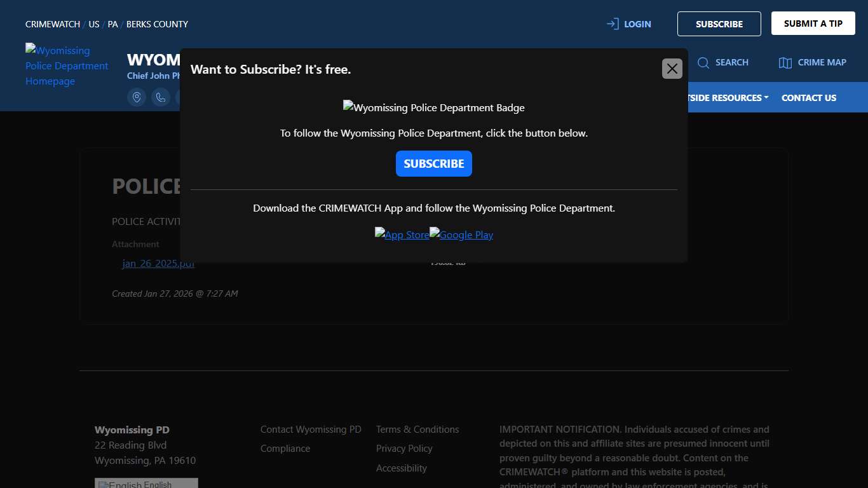
Task: Navigate to CRIMEWATCH breadcrumb home
Action: click(53, 24)
